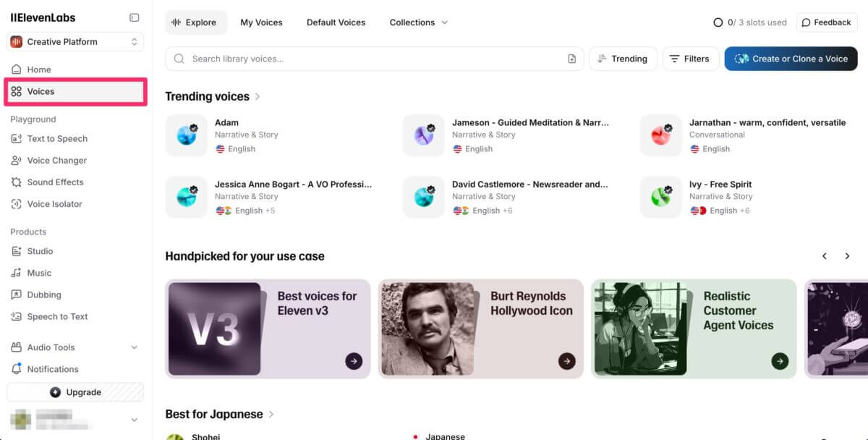
Task: Play the David Castlemore voice avatar
Action: (424, 197)
